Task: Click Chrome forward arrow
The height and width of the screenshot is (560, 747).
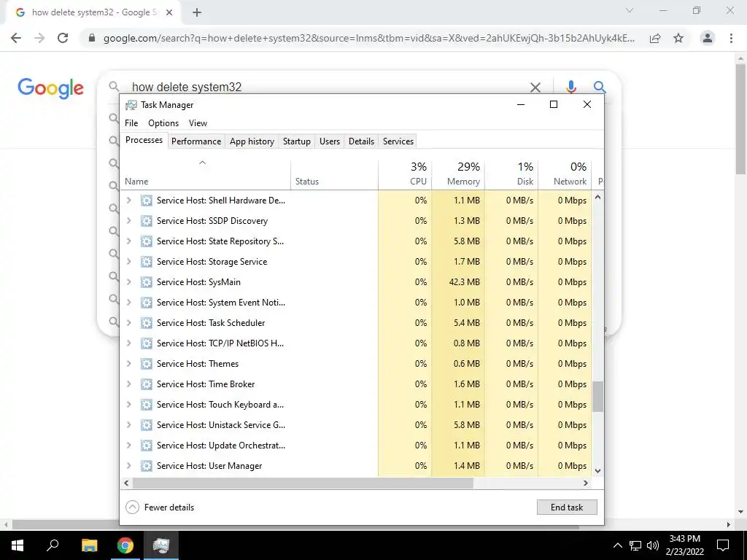Action: coord(39,38)
